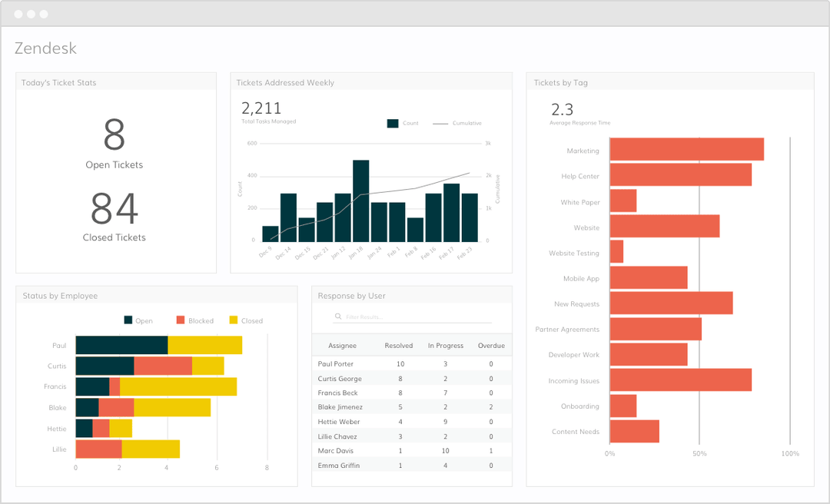The height and width of the screenshot is (504, 830).
Task: Click Lillie's red Blocked segment
Action: pyautogui.click(x=99, y=449)
